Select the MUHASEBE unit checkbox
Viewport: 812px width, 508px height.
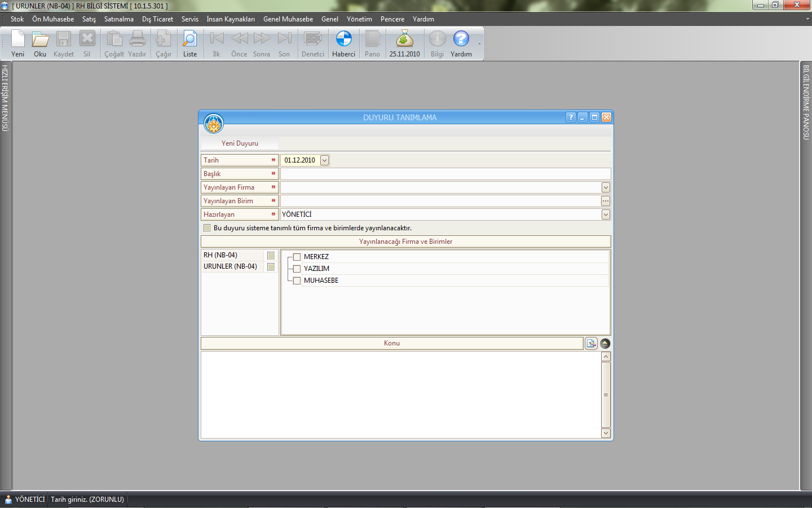(x=297, y=281)
